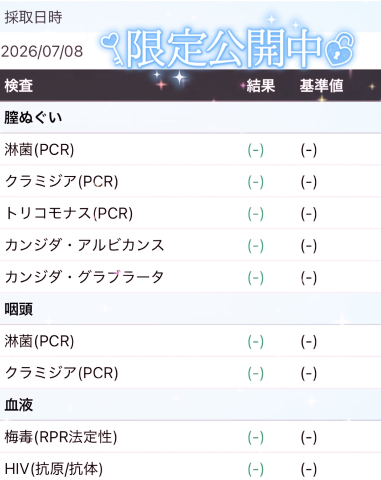The image size is (381, 480).
Task: Click the green result for トリコモナス(PCR)
Action: click(256, 213)
